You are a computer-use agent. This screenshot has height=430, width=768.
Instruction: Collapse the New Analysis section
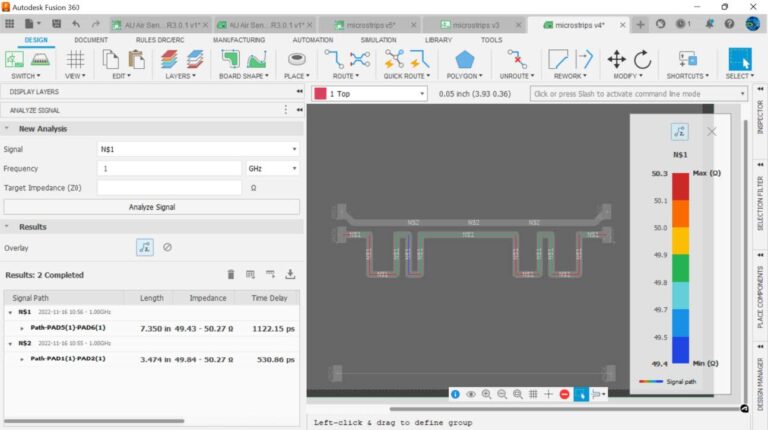(7, 128)
